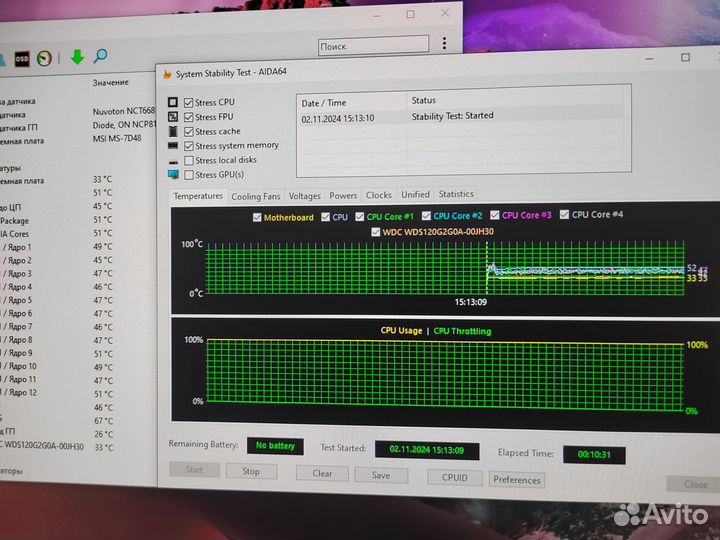Toggle the CPU Core #1 graph checkbox
This screenshot has width=720, height=540.
click(x=360, y=216)
